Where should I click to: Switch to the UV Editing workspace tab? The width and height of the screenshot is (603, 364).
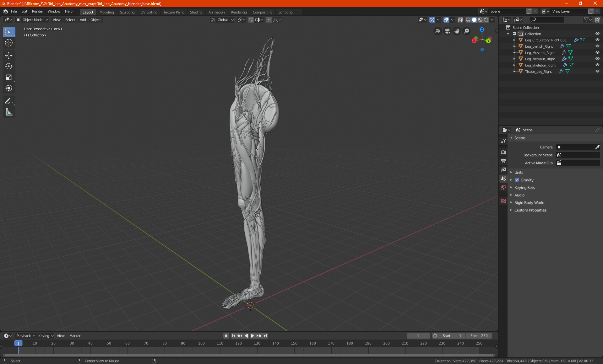[149, 12]
